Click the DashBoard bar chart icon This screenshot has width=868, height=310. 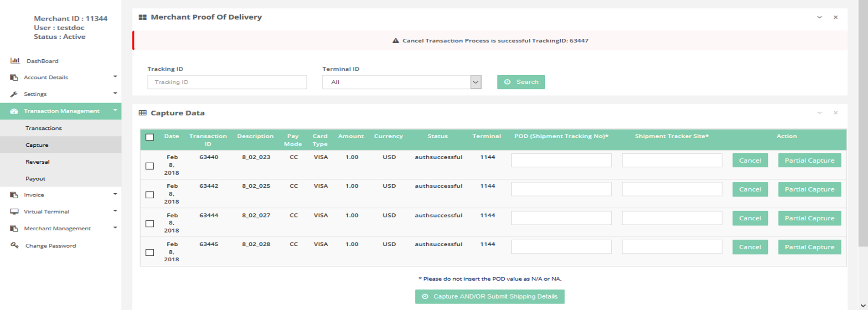15,61
